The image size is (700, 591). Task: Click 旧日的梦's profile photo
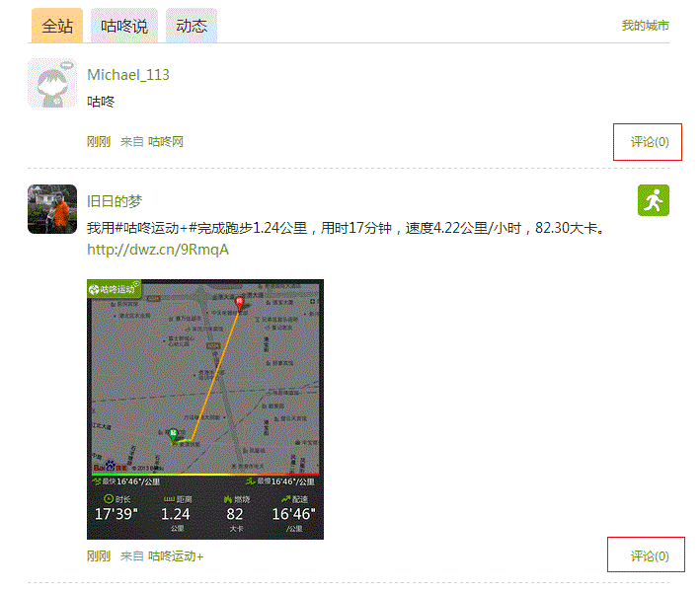coord(52,209)
